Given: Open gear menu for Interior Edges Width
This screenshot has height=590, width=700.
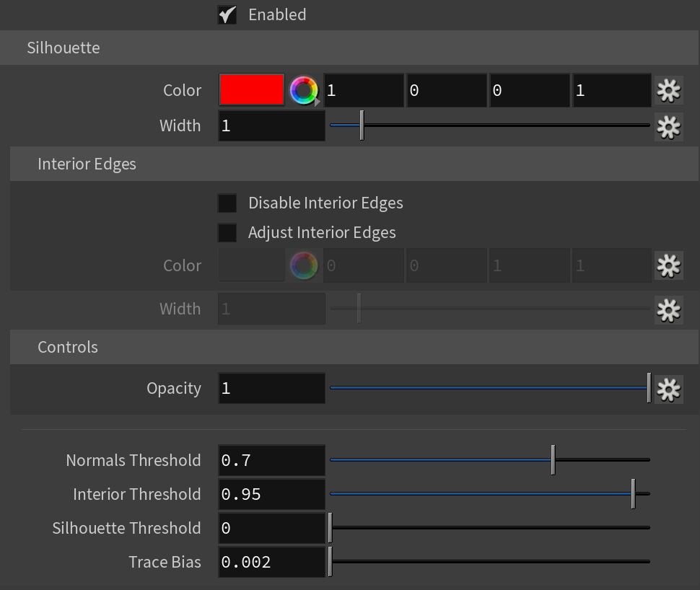Looking at the screenshot, I should [668, 309].
